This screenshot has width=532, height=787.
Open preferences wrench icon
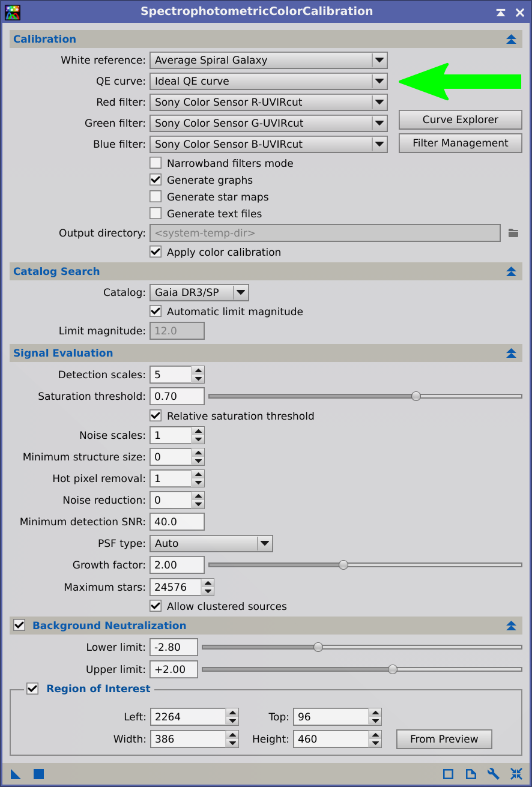point(494,774)
